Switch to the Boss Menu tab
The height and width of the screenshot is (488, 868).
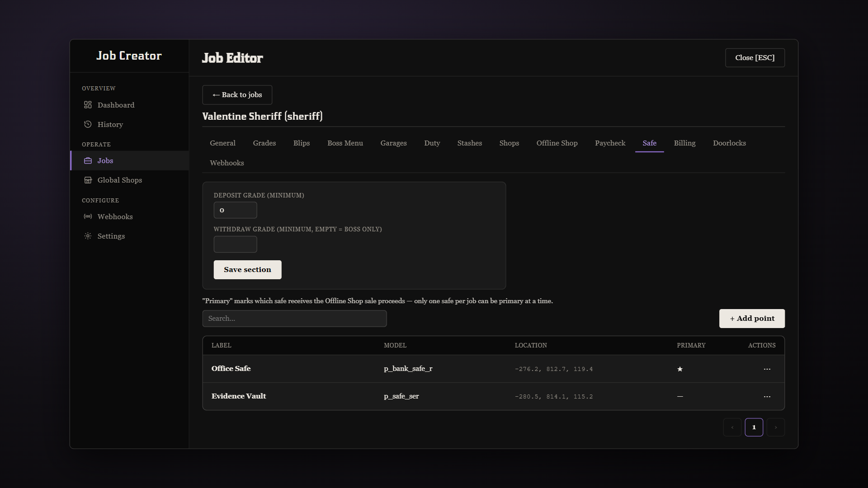345,143
